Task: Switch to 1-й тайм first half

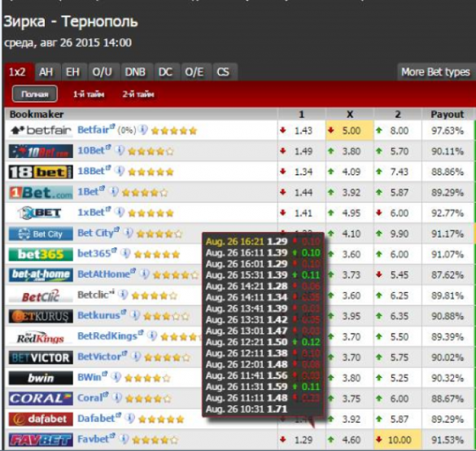Action: pyautogui.click(x=89, y=94)
